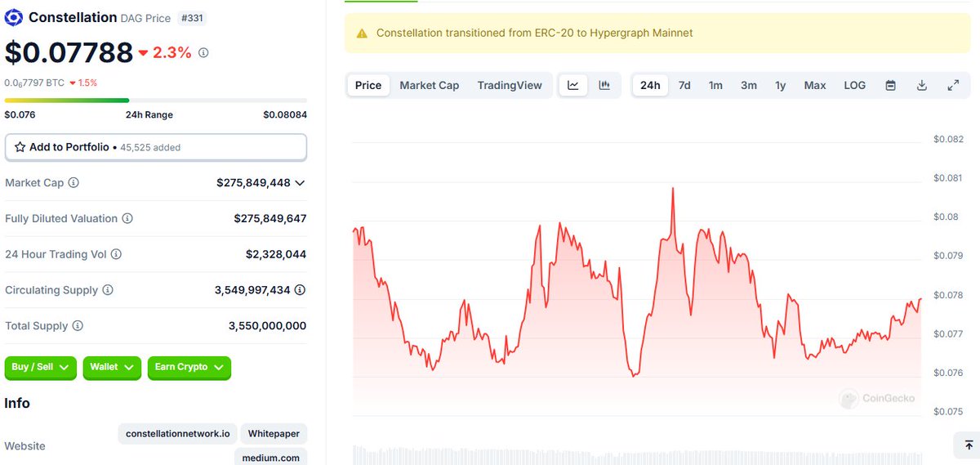Click the Add to Portfolio button

point(156,148)
